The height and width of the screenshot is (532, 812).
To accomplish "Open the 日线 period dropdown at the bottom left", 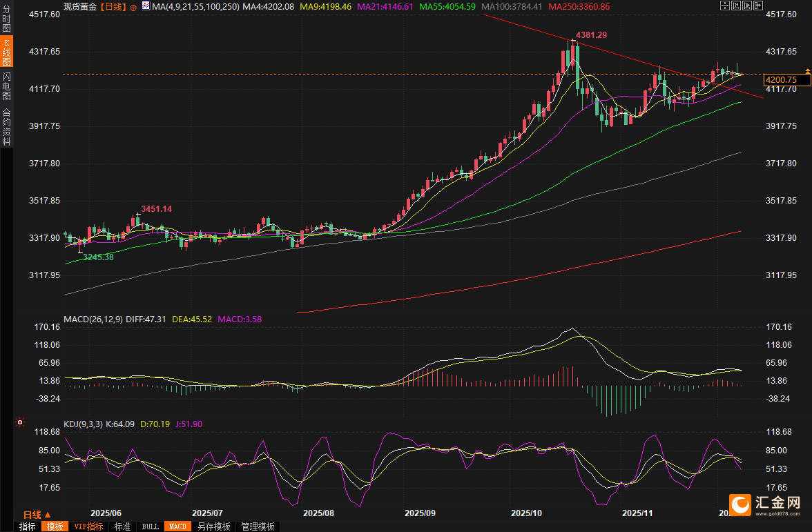I will 37,515.
